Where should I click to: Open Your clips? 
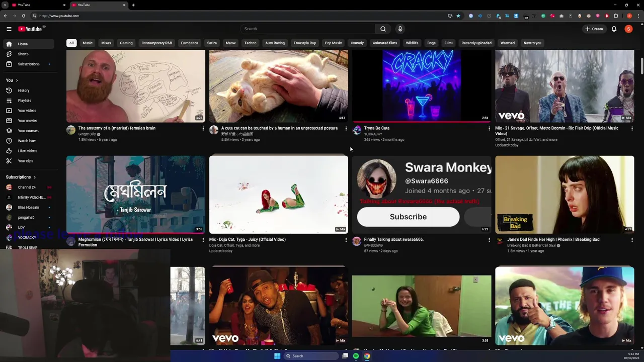pos(29,161)
